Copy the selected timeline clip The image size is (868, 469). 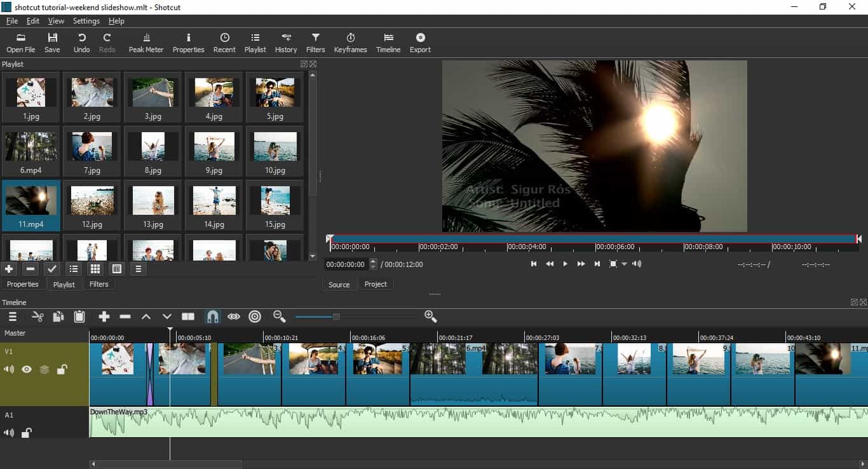coord(58,316)
